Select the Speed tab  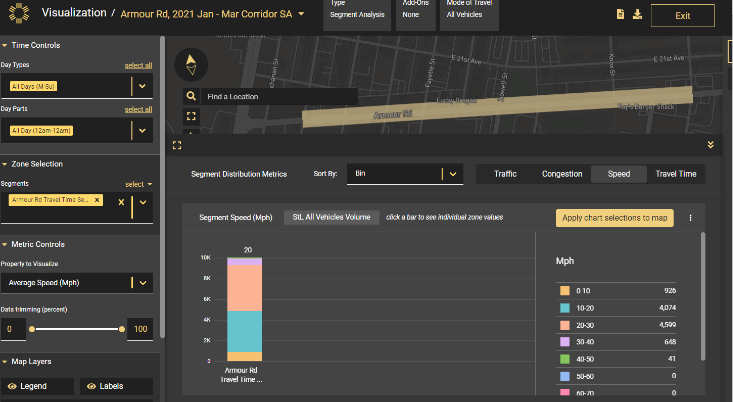click(619, 174)
